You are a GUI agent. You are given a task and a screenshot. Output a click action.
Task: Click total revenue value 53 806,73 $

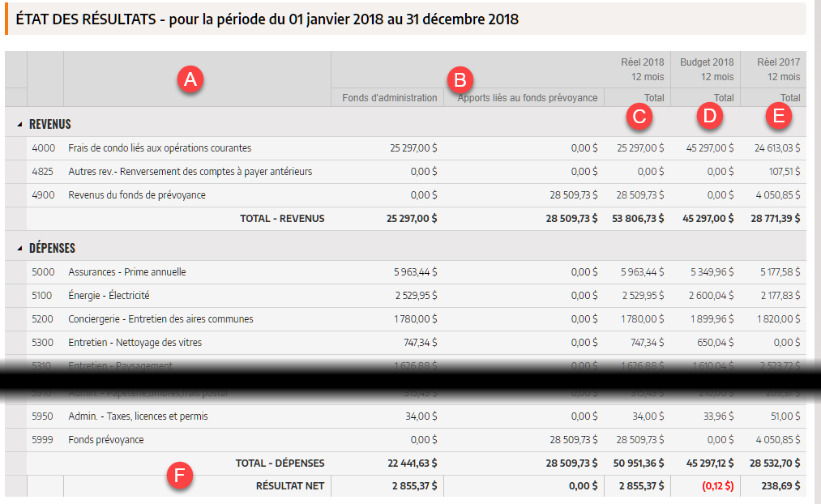(x=638, y=219)
